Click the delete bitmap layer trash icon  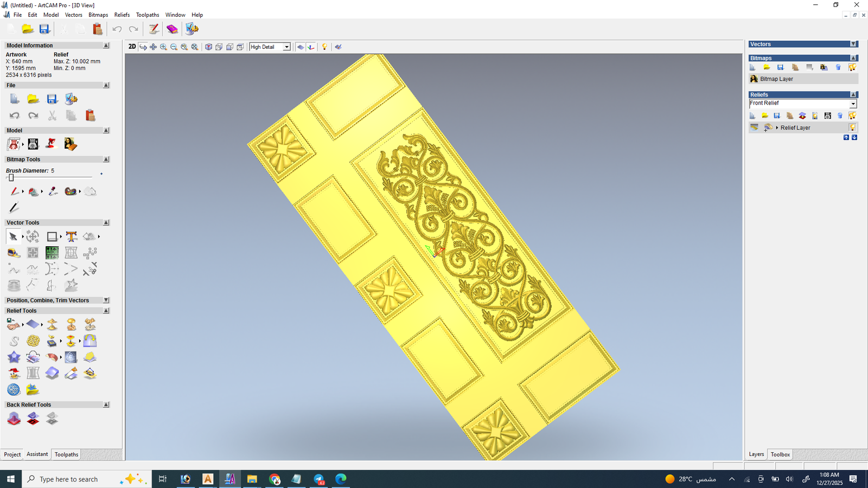pos(838,67)
